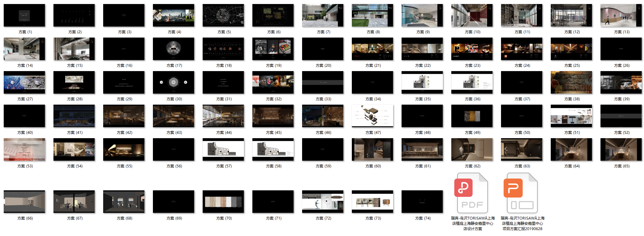
Task: Select the 方案 (27) aerial city thumbnail
Action: point(24,82)
